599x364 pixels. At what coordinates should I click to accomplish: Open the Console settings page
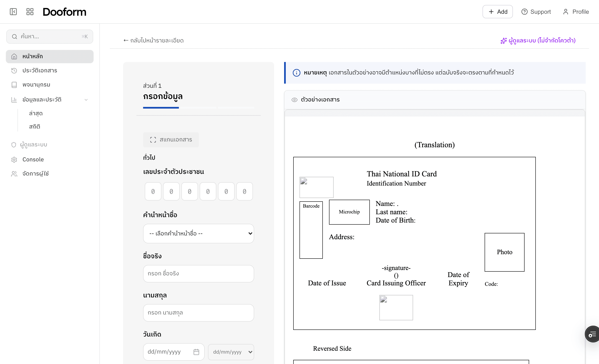tap(33, 160)
